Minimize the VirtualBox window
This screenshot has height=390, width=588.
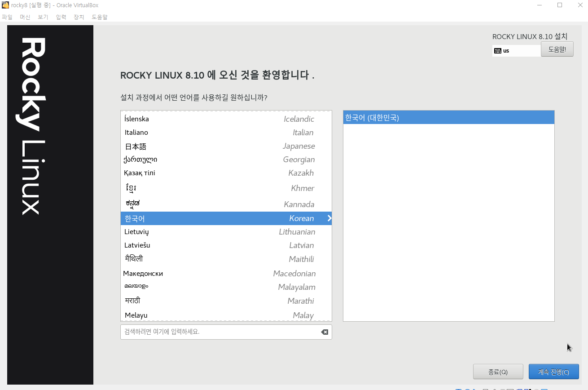539,5
